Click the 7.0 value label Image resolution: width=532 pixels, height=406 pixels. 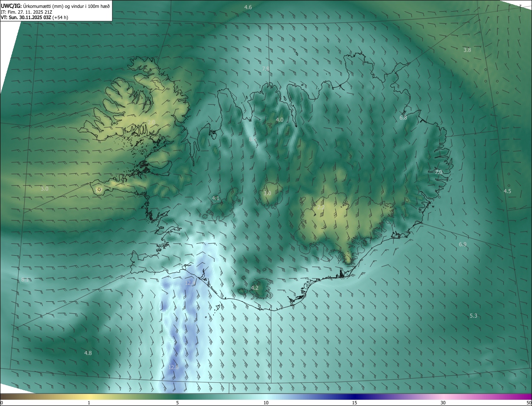coord(438,172)
